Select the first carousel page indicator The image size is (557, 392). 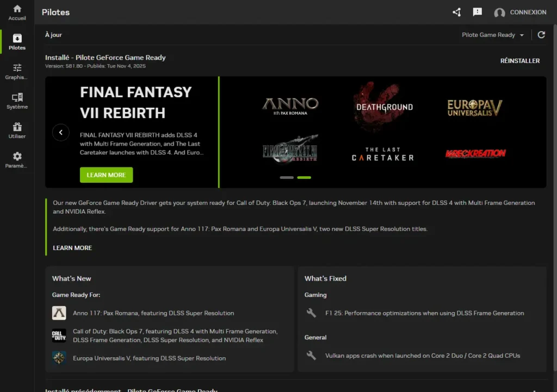(287, 178)
